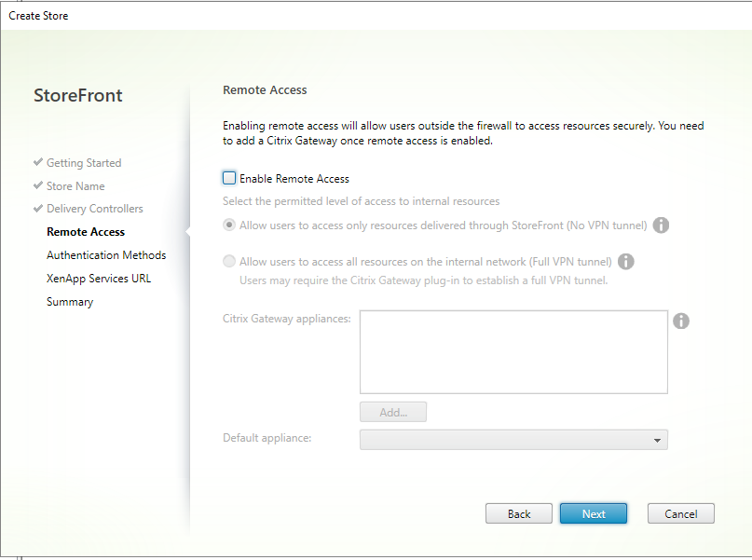Click inside the Citrix Gateway appliances list box
This screenshot has height=560, width=752.
tap(513, 352)
